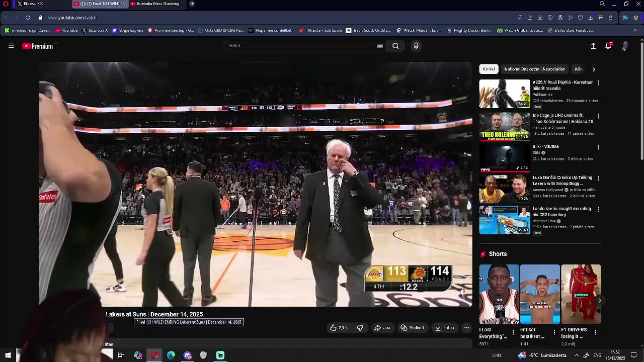Dislike the video with thumbs down
The width and height of the screenshot is (644, 362).
[x=360, y=328]
